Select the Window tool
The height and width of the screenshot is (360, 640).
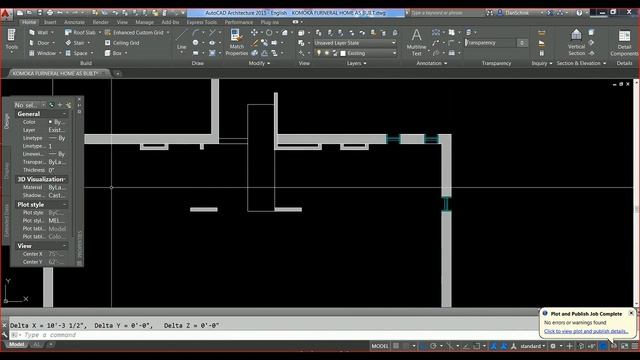[42, 53]
